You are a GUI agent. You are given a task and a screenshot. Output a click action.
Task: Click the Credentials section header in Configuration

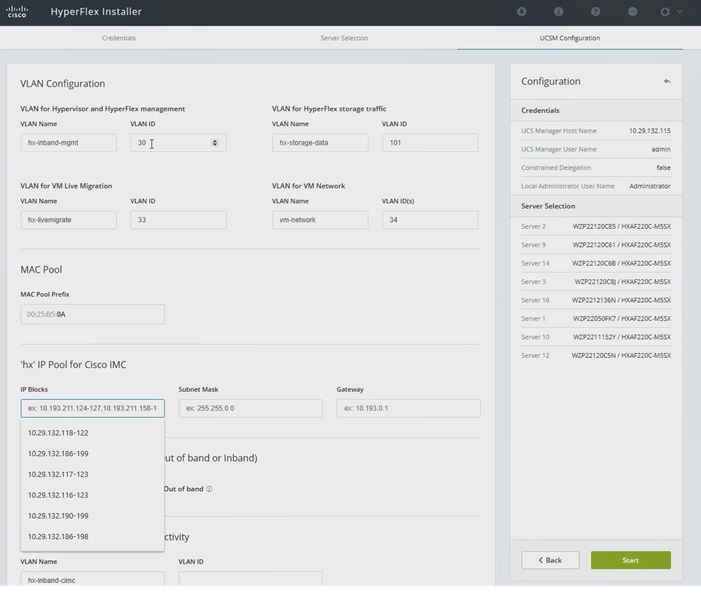coord(596,110)
